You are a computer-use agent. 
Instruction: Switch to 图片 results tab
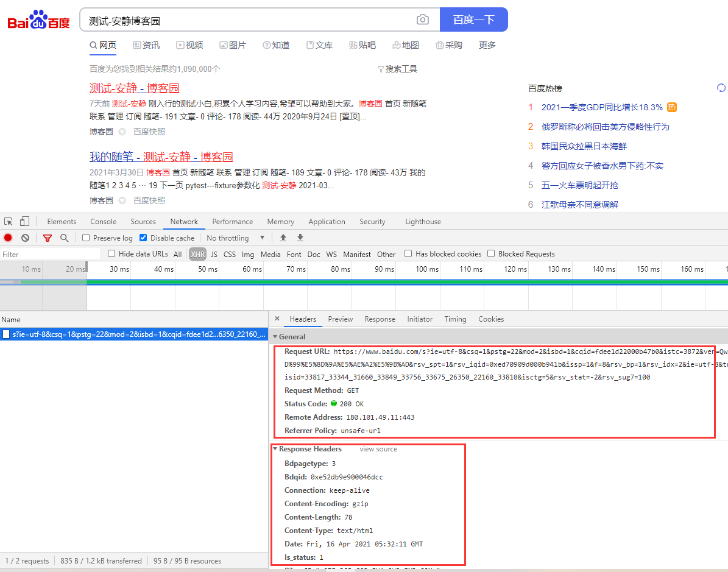click(233, 45)
